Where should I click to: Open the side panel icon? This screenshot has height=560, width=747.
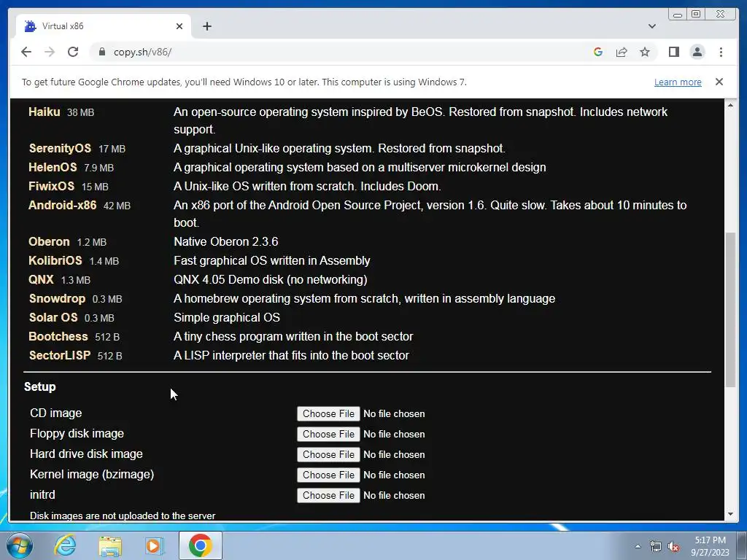coord(673,52)
